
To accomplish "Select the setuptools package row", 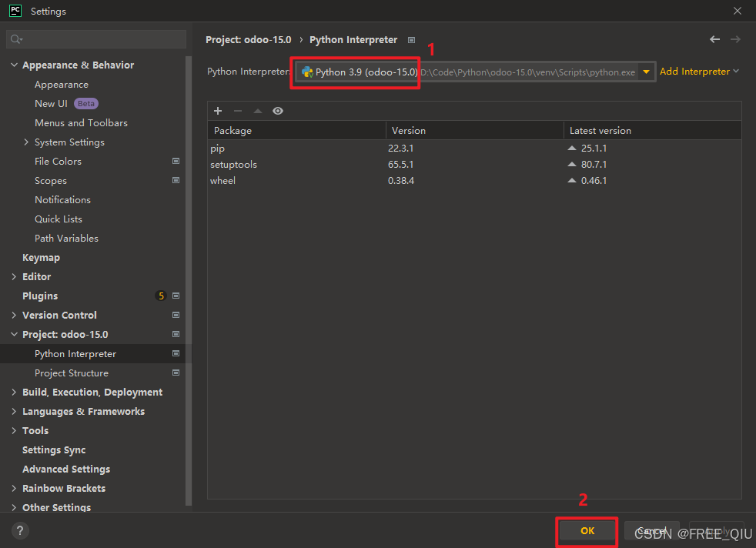I will tap(474, 165).
